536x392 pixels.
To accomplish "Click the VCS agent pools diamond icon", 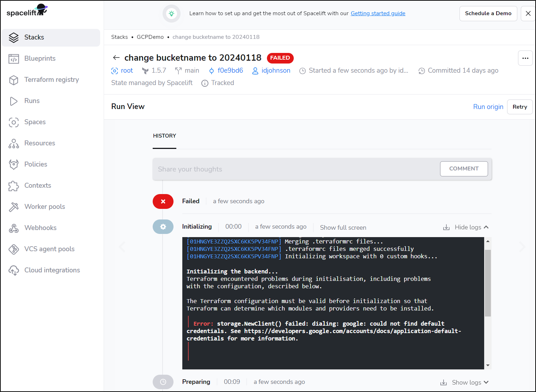I will 14,249.
